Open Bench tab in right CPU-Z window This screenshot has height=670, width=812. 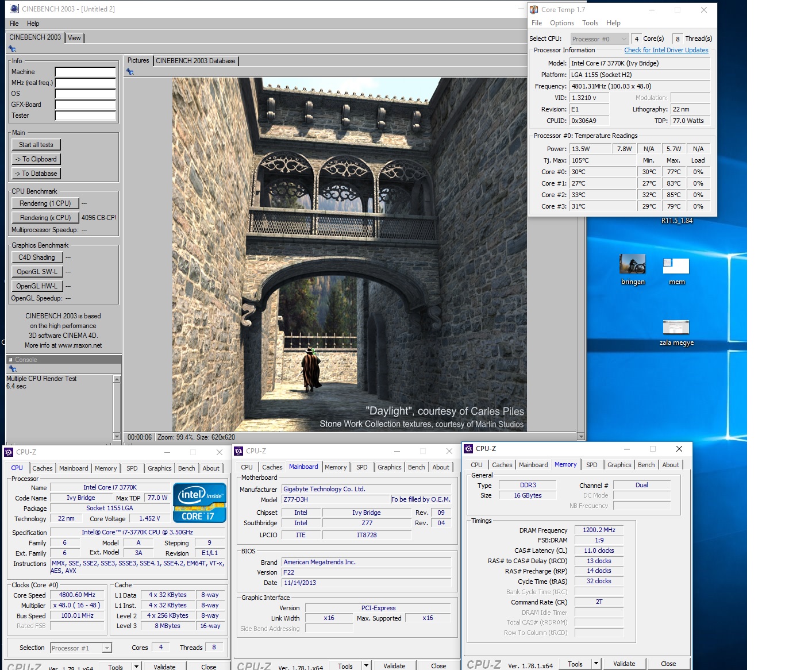click(x=646, y=465)
